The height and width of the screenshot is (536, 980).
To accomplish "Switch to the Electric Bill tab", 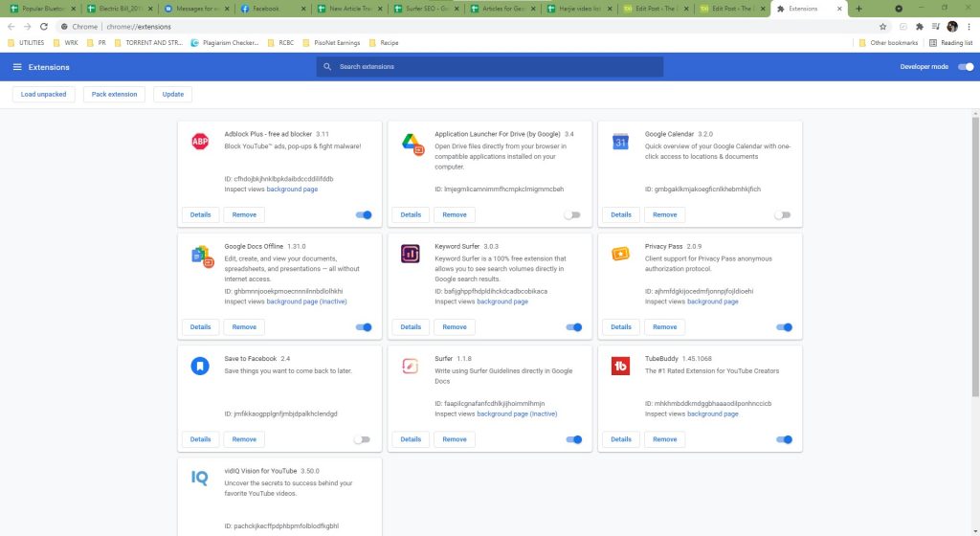I will [120, 9].
